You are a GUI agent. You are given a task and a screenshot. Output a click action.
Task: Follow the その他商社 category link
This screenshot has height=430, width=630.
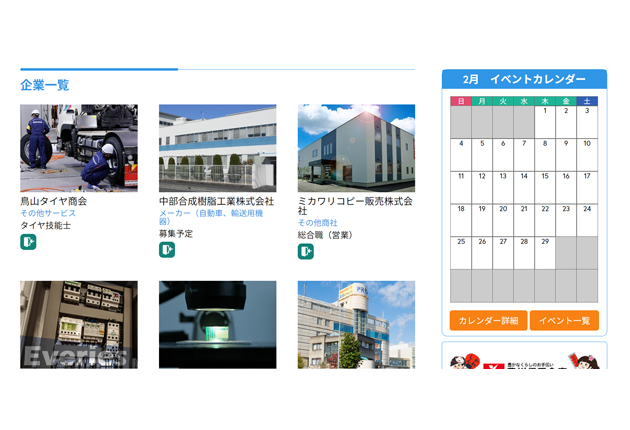click(317, 223)
